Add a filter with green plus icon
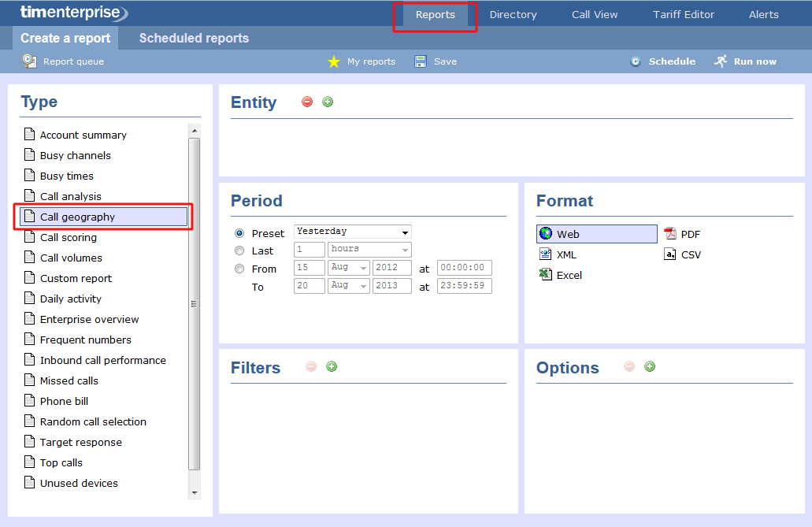Image resolution: width=812 pixels, height=527 pixels. (332, 366)
